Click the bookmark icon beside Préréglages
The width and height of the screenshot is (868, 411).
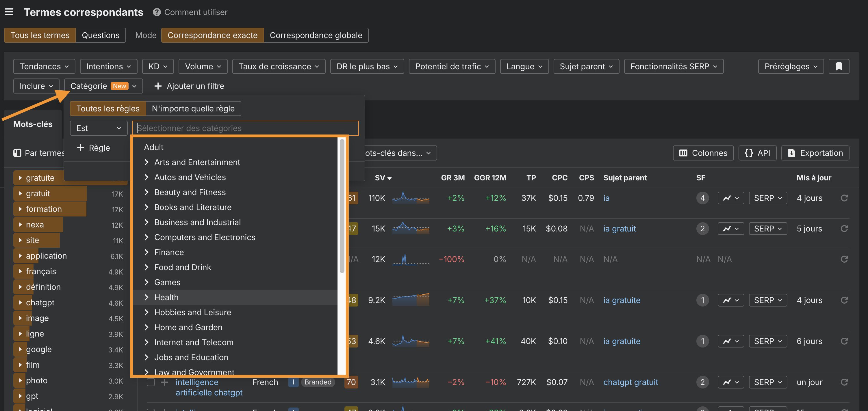(839, 66)
